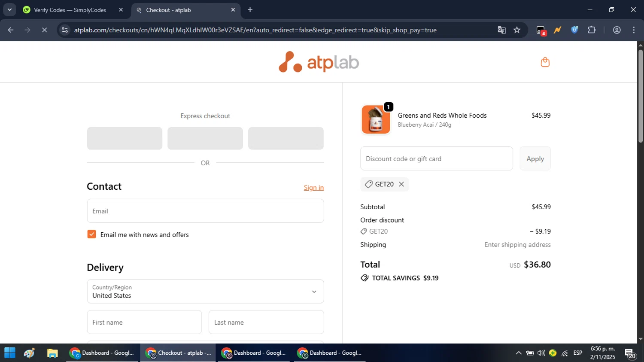Open the volume control in system tray
Screen dimensions: 644x362
point(541,353)
